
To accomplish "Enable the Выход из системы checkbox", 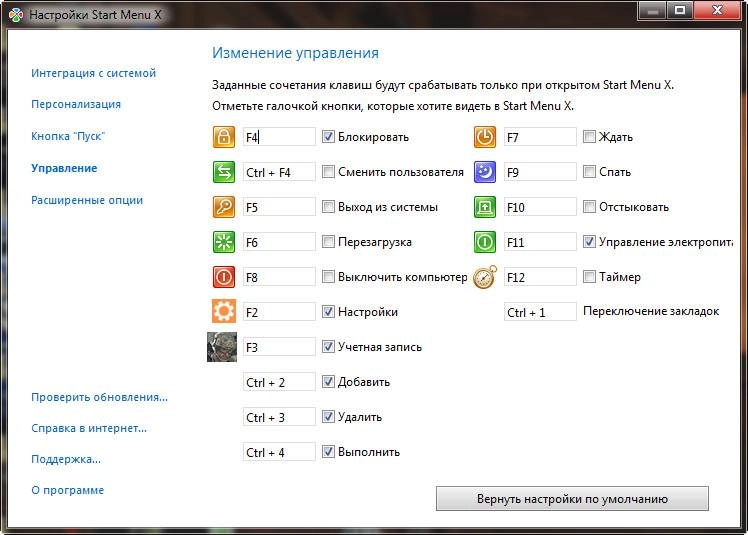I will [328, 207].
